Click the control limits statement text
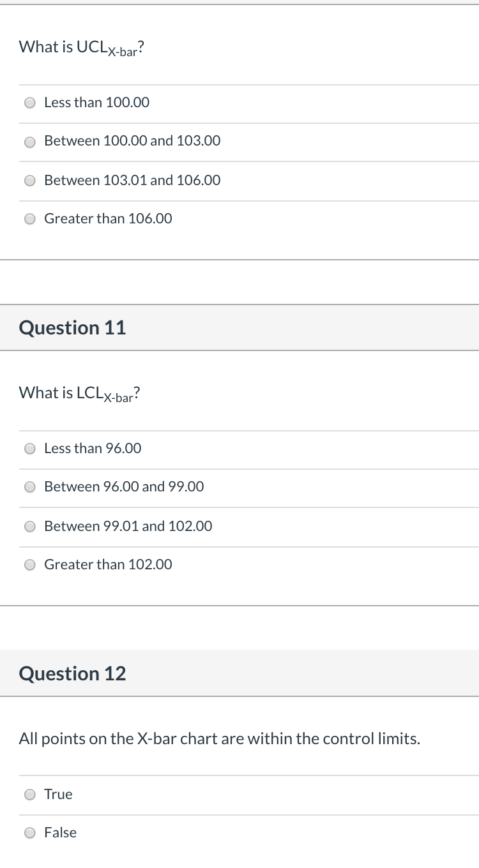This screenshot has height=868, width=479. point(219,738)
